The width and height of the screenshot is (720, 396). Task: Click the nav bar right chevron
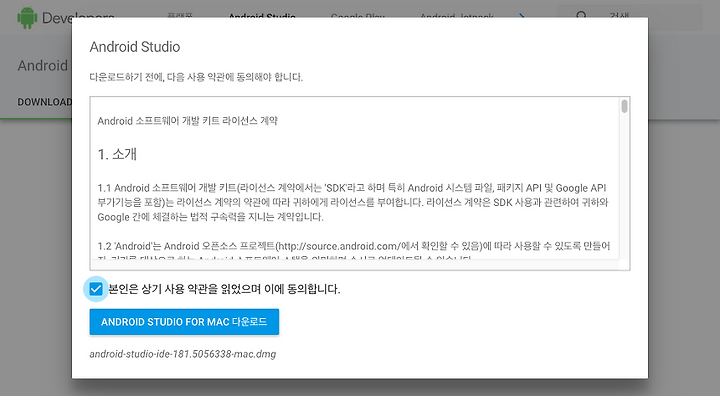(x=522, y=17)
